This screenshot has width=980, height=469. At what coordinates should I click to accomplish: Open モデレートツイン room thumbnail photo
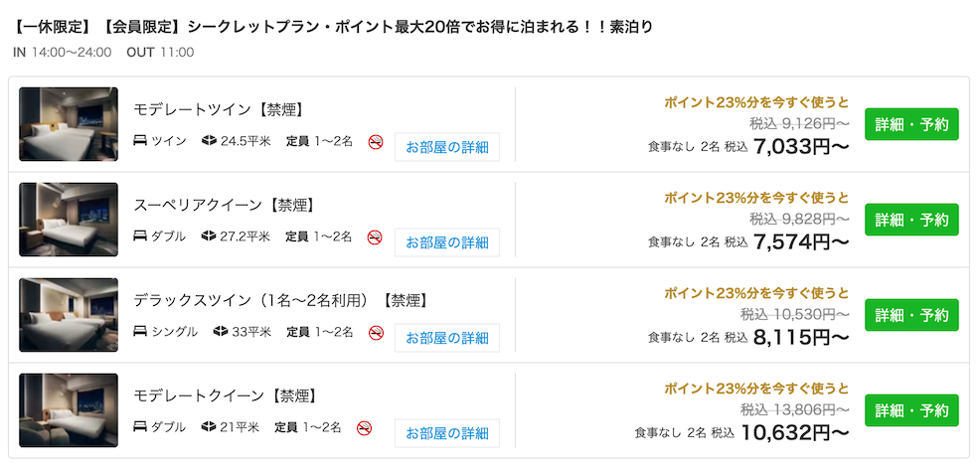pyautogui.click(x=69, y=124)
